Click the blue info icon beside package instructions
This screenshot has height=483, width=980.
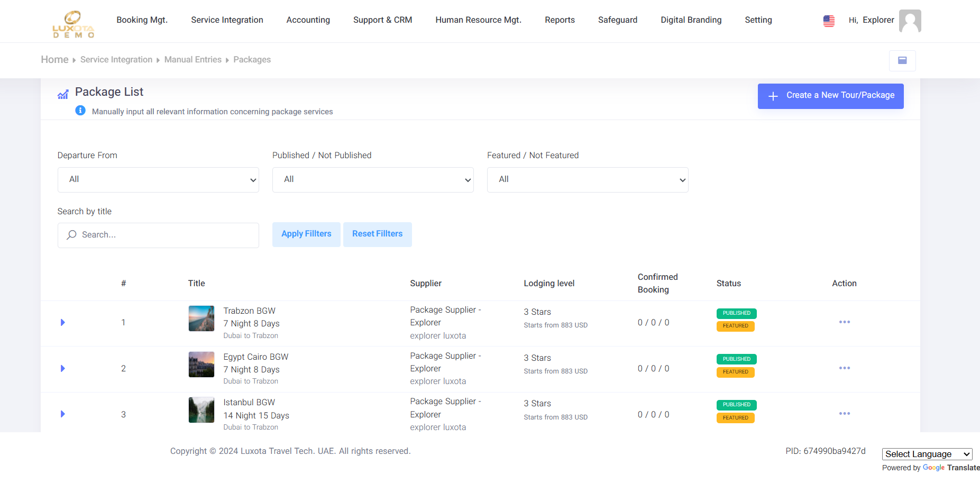tap(80, 111)
